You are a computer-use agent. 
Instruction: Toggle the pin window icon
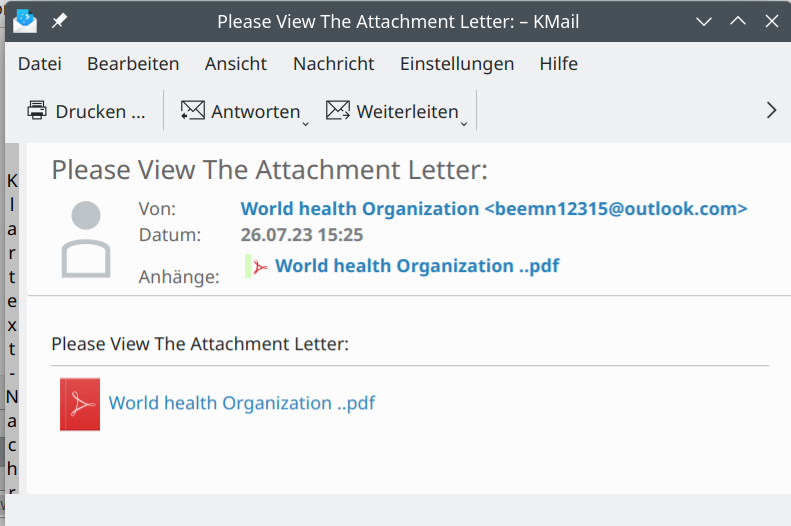coord(59,21)
